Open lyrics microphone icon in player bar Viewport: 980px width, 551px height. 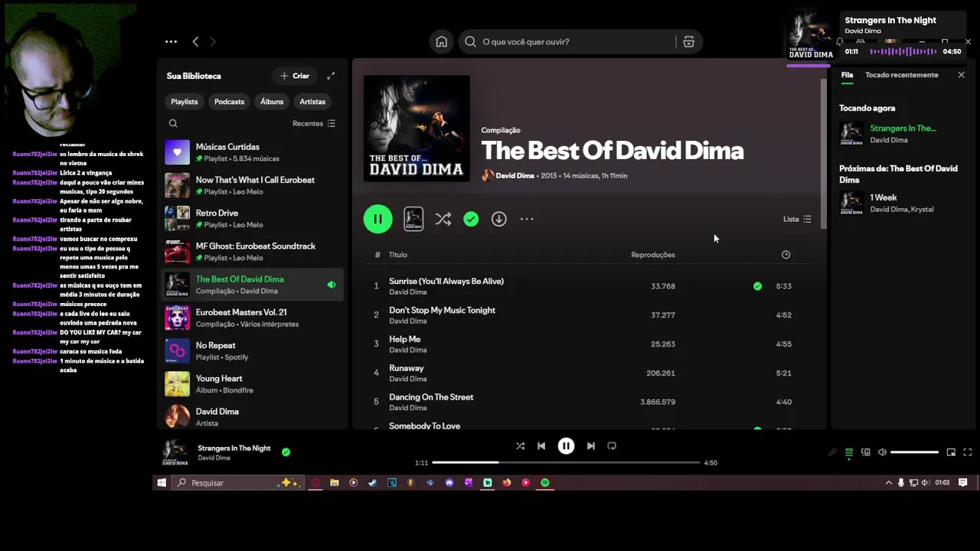832,452
